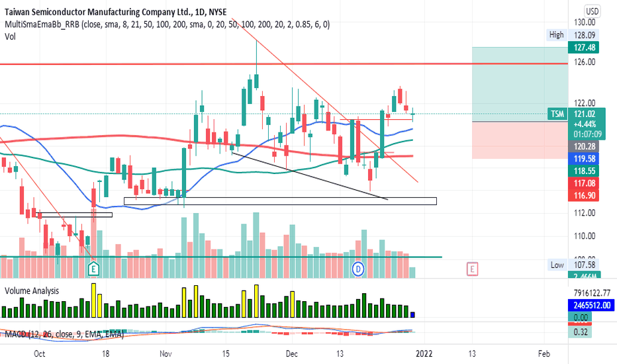The image size is (617, 364).
Task: Select the Taiwan Semiconductor chart title
Action: (x=116, y=12)
